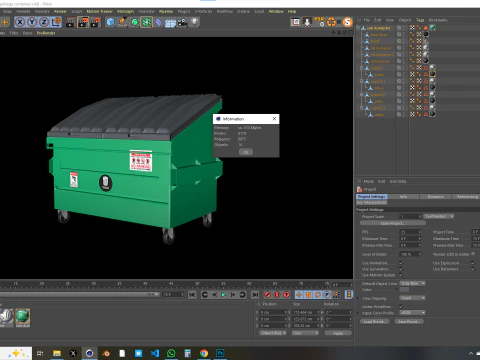The height and width of the screenshot is (360, 480).
Task: Click the coordinate system icon
Action: pos(56,22)
